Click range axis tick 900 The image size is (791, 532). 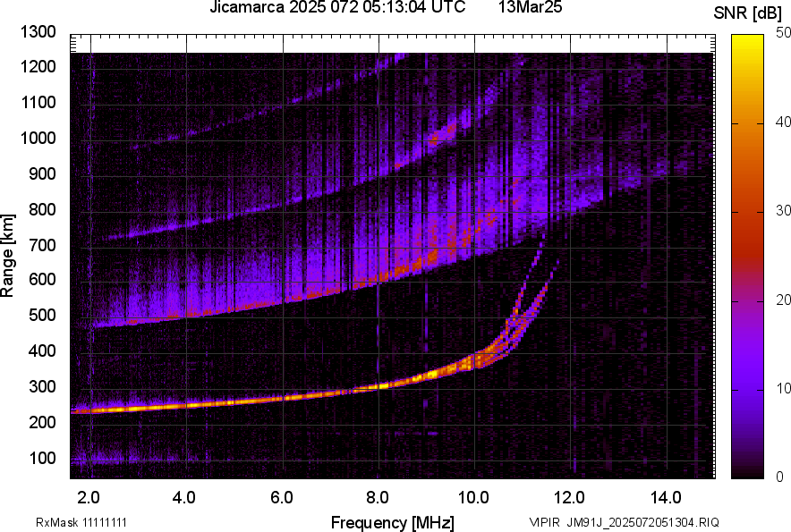point(42,173)
